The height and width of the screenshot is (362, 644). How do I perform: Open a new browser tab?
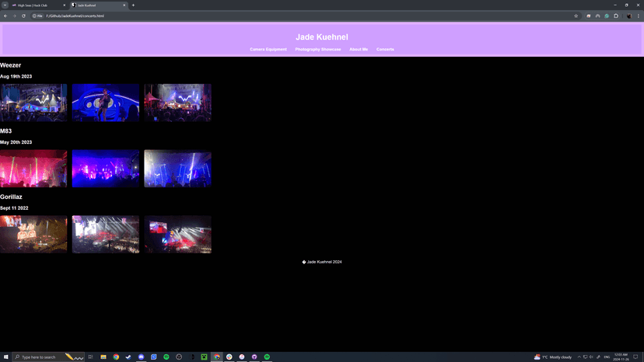coord(133,5)
